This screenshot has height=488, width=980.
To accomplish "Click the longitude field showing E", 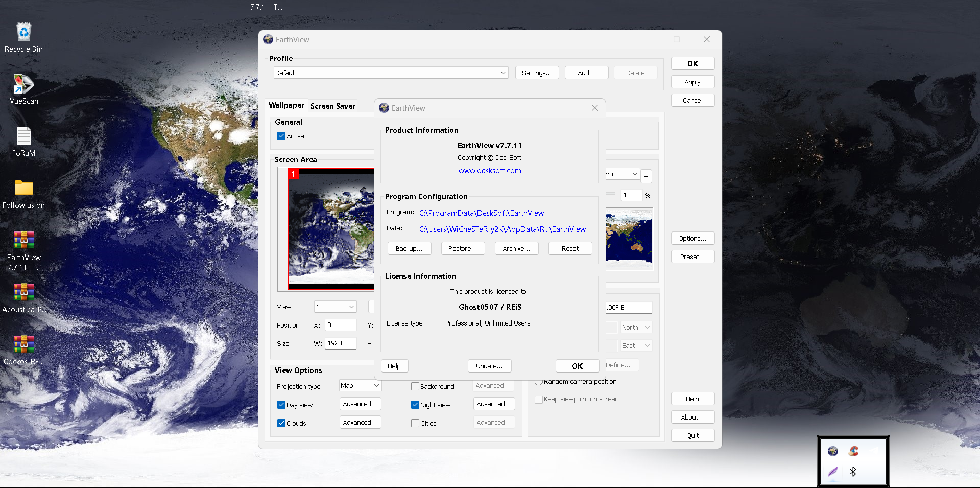I will tap(629, 307).
